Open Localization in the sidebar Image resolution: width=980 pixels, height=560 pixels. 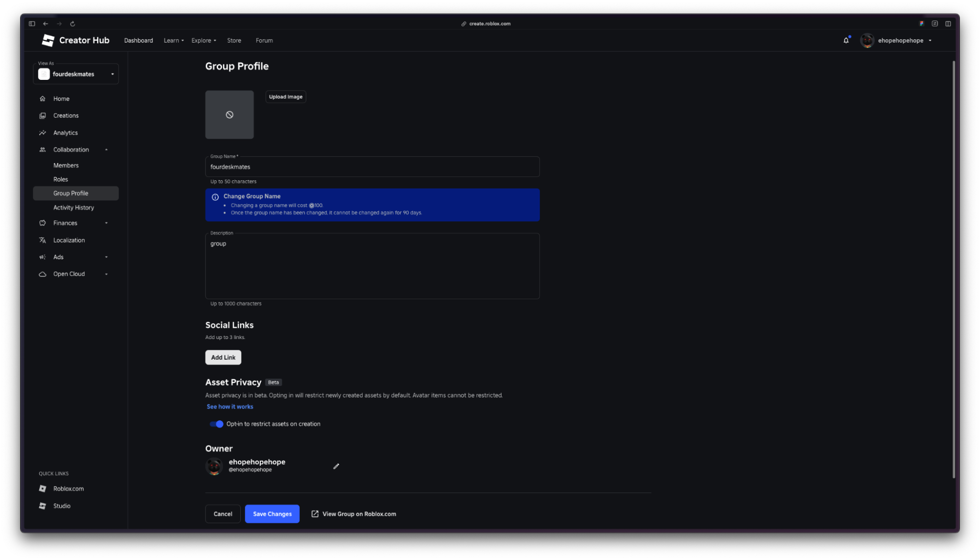click(76, 240)
